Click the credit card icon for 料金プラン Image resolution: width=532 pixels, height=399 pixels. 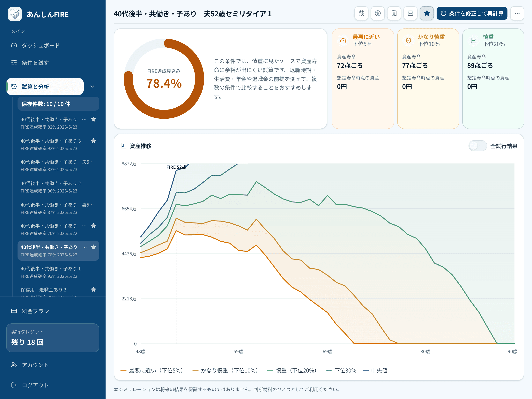click(14, 311)
